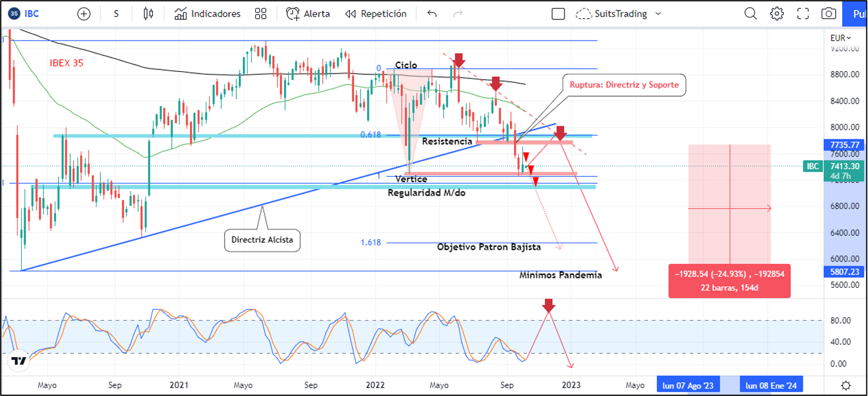This screenshot has height=396, width=868.
Task: Open the layout selection square icon
Action: (x=558, y=14)
